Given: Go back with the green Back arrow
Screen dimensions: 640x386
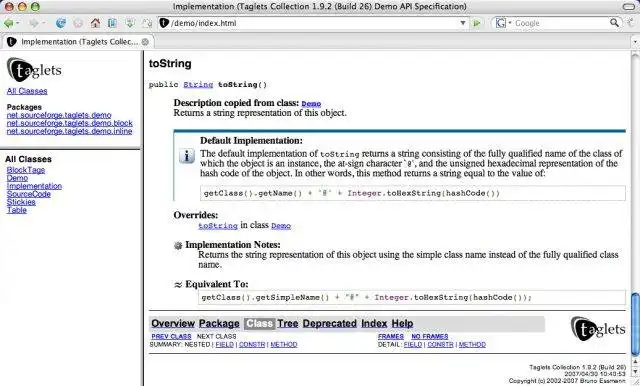Looking at the screenshot, I should [x=8, y=23].
